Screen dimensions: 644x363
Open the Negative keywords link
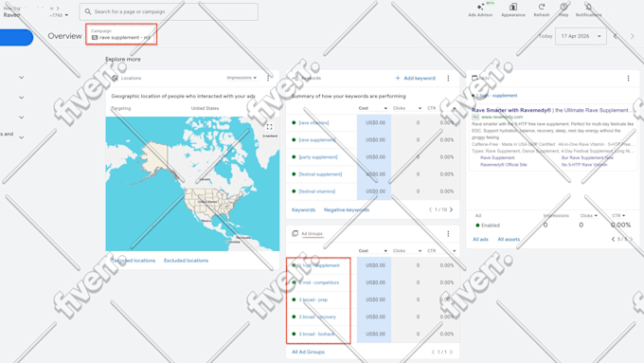[x=347, y=209]
